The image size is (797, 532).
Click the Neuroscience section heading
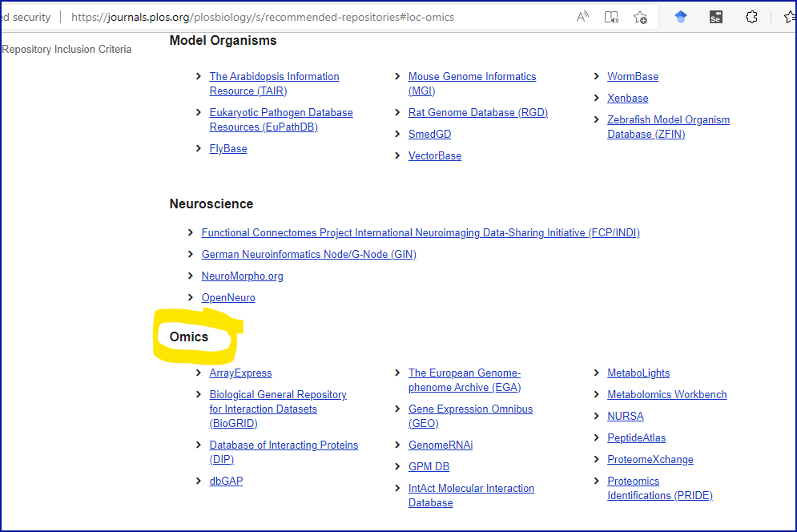(211, 204)
